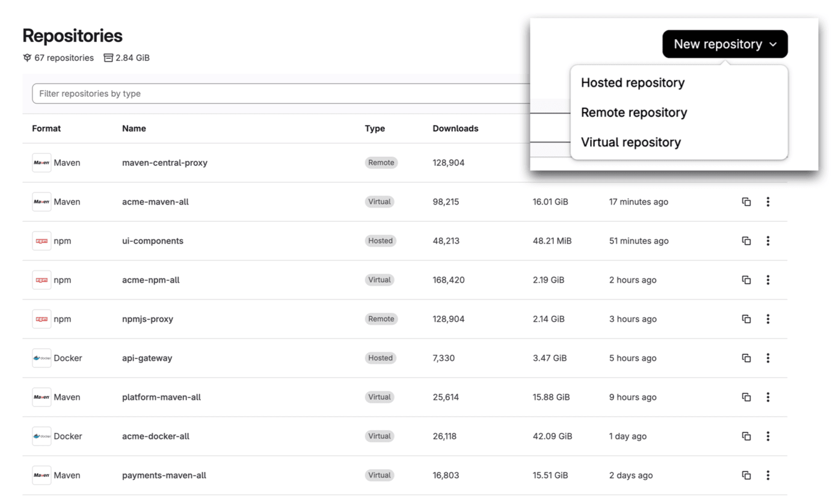
Task: Copy icon in api-gateway row
Action: 746,358
